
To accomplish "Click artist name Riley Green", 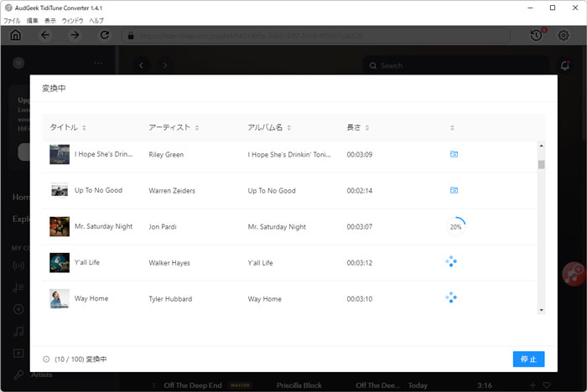I will tap(166, 154).
